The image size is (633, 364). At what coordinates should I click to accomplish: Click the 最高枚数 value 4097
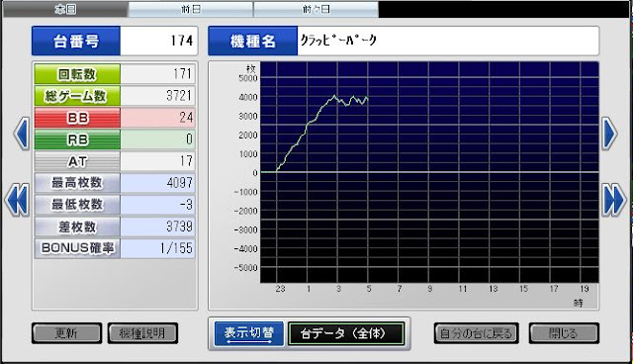[158, 183]
